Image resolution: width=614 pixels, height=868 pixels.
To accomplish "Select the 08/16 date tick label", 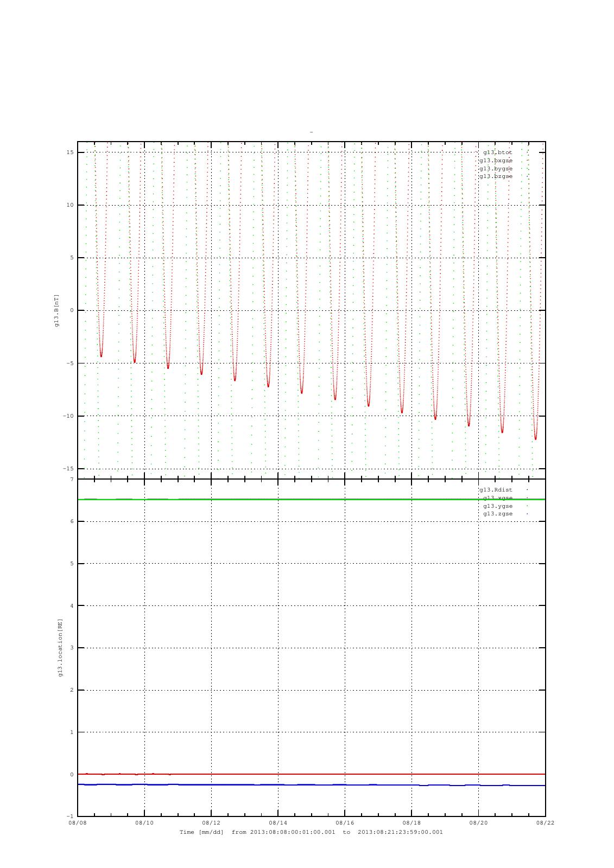I will coord(345,823).
